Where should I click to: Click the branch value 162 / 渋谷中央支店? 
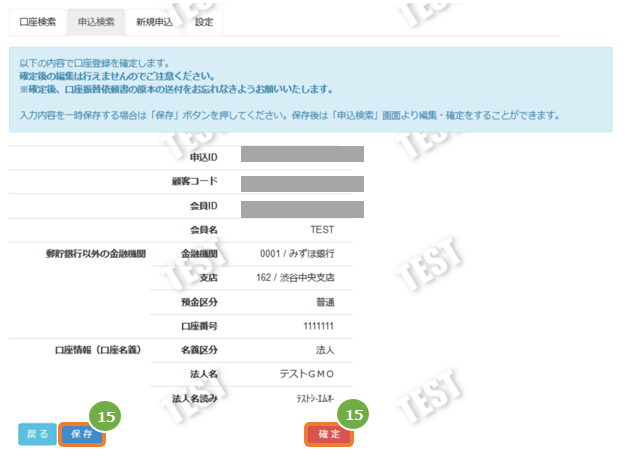click(295, 277)
